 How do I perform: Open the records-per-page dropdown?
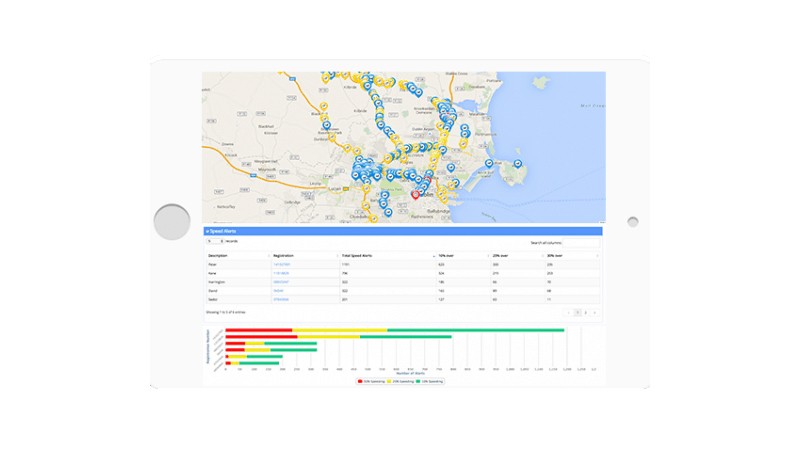click(x=215, y=241)
